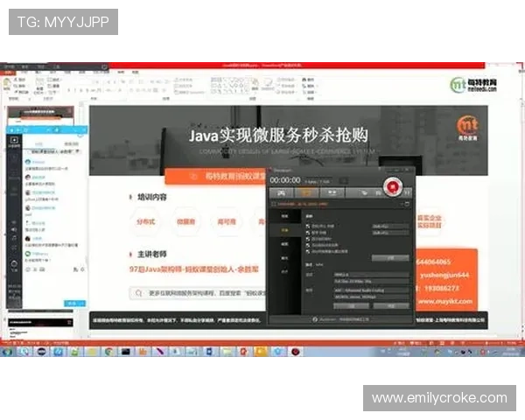Toggle the pause hotkey checkbox
Viewport: 525px width, 420px height.
308,233
